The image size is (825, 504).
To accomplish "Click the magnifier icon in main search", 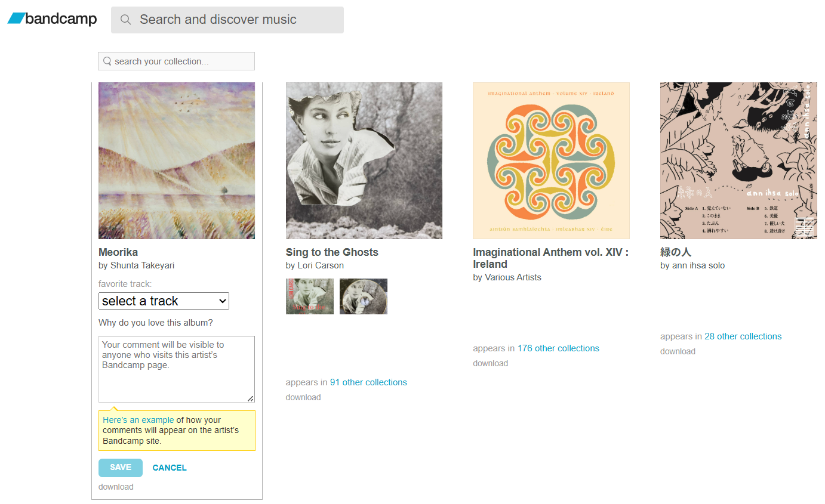I will (x=125, y=20).
